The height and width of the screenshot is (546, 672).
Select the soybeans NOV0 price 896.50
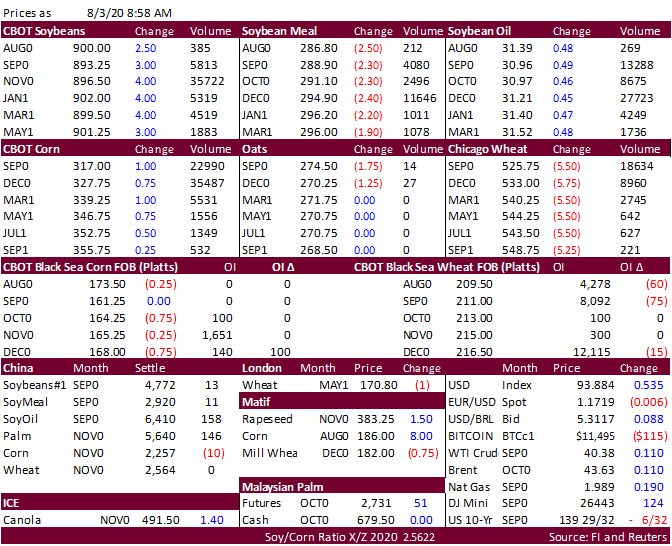tap(91, 81)
